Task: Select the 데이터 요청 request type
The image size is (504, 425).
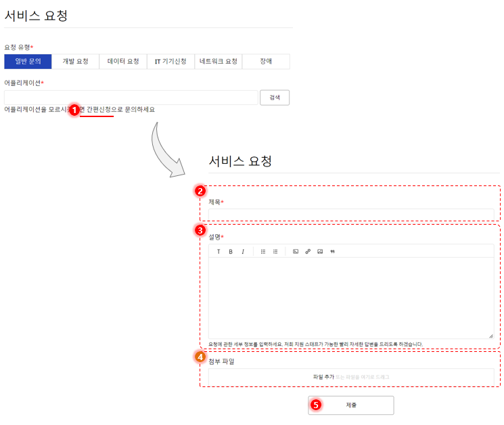Action: (123, 62)
